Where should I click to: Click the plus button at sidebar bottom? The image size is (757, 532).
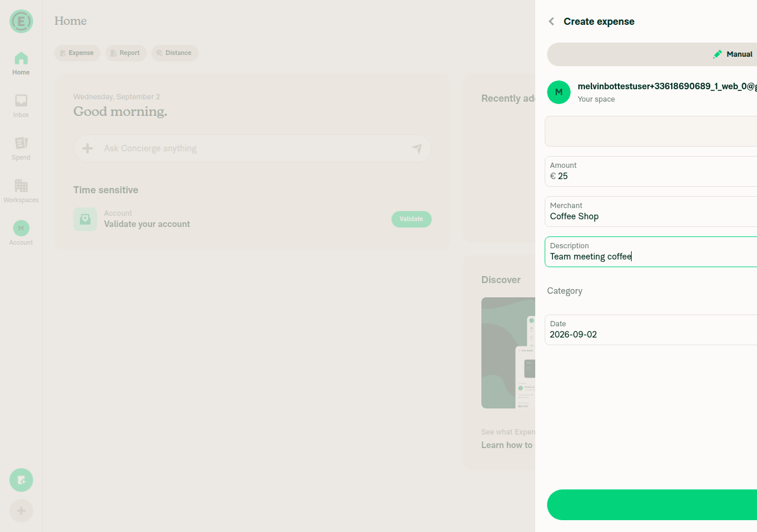point(21,511)
